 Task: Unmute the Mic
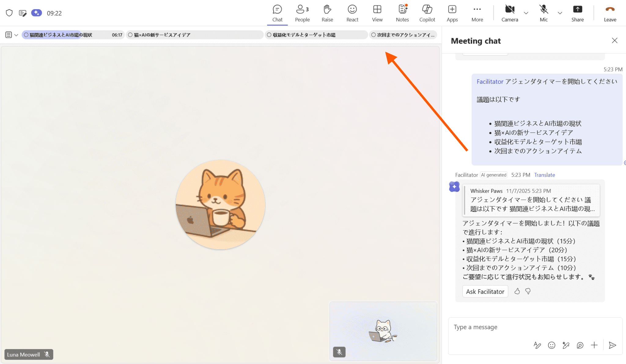[543, 13]
